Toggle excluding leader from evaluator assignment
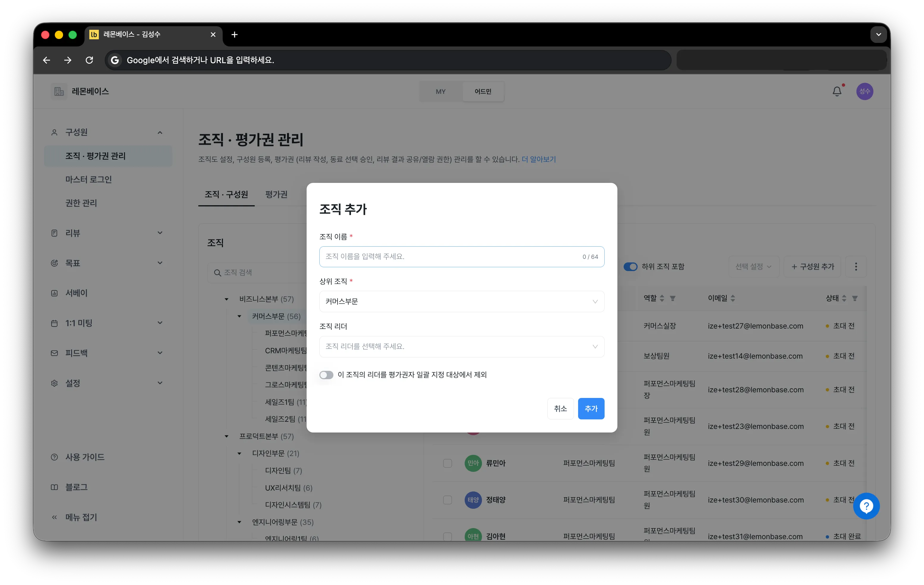 [326, 375]
